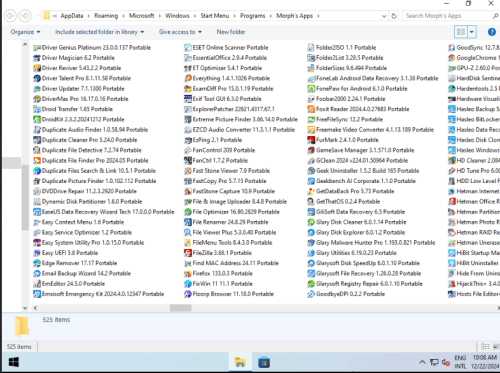Select the EmEditor 24.5.0 Portable shortcut
This screenshot has width=500, height=373.
(x=69, y=284)
